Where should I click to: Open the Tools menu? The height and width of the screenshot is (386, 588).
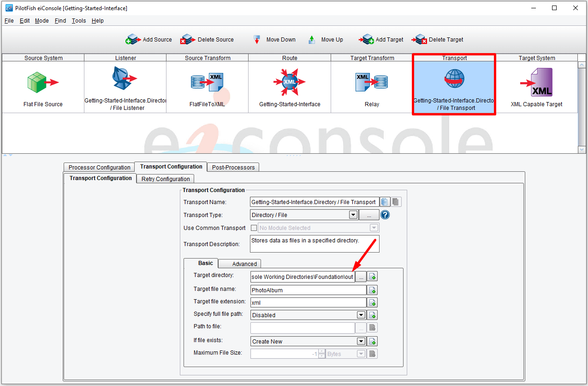[79, 21]
